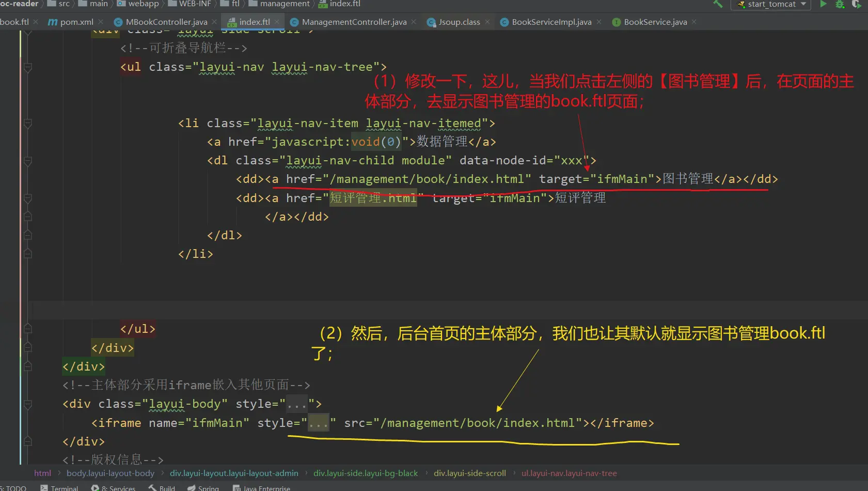This screenshot has height=491, width=868.
Task: Fold the div layui-body block
Action: pyautogui.click(x=28, y=404)
